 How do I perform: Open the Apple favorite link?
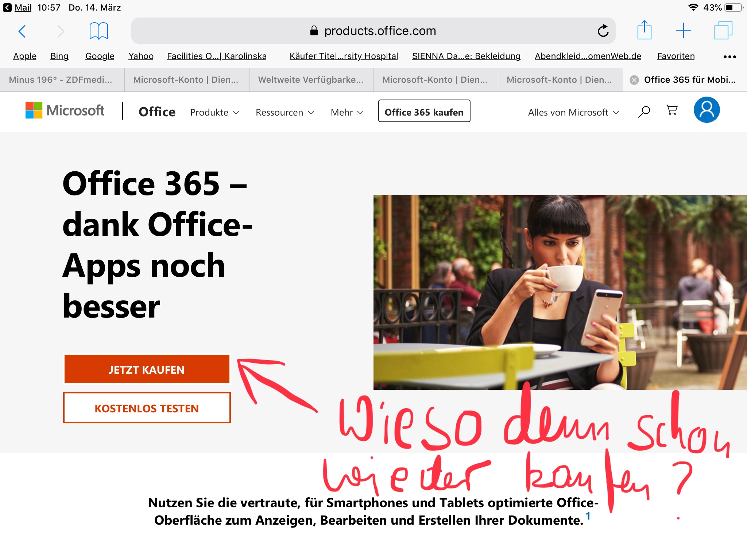[x=25, y=56]
